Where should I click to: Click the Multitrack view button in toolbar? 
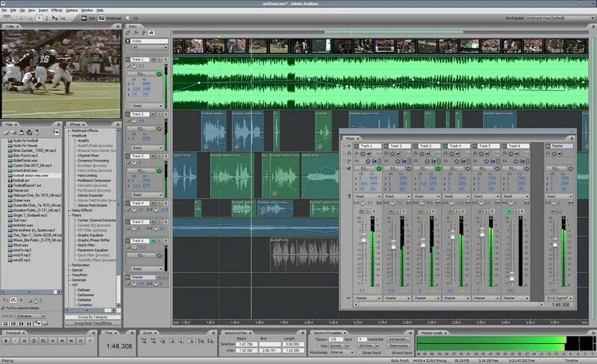click(x=110, y=18)
